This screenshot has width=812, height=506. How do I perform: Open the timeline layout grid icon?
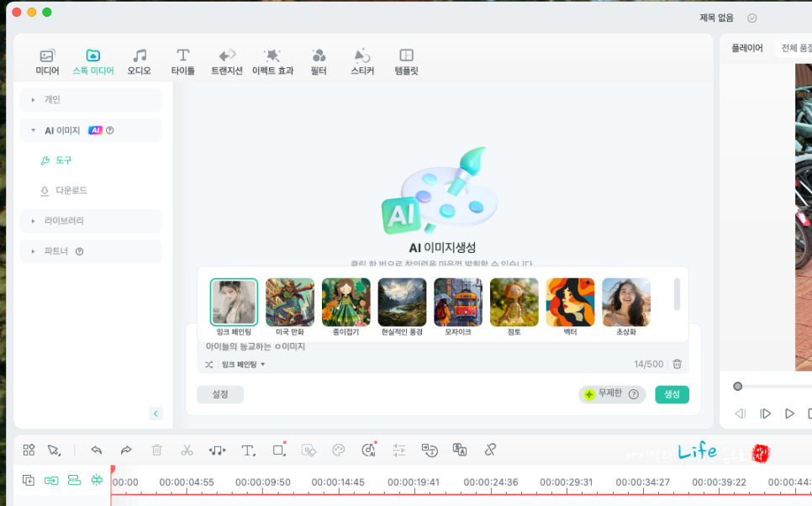29,450
